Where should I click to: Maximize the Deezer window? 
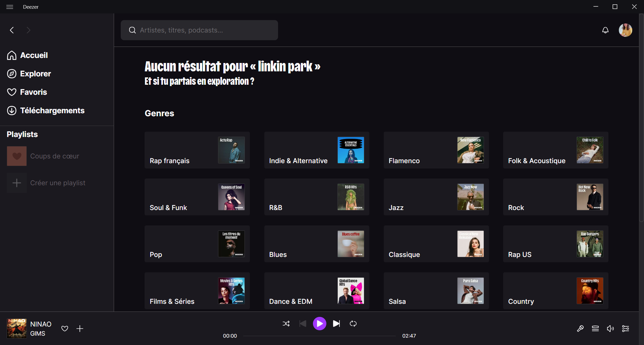615,7
